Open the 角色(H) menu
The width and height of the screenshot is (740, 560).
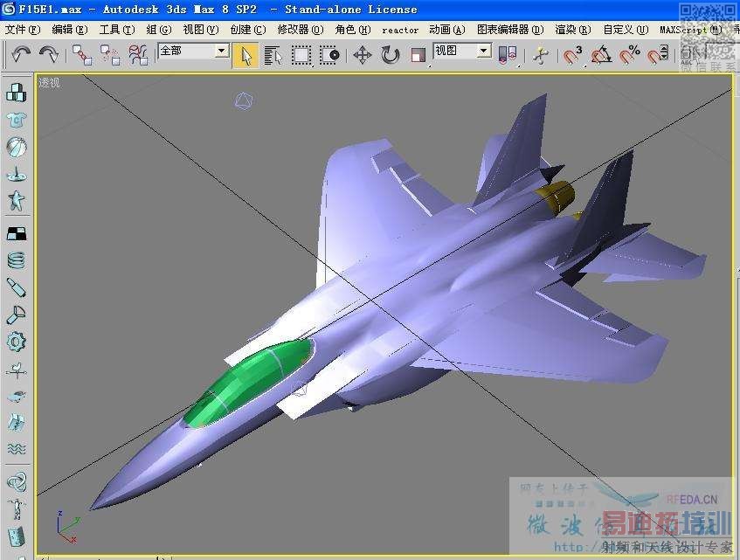point(353,30)
